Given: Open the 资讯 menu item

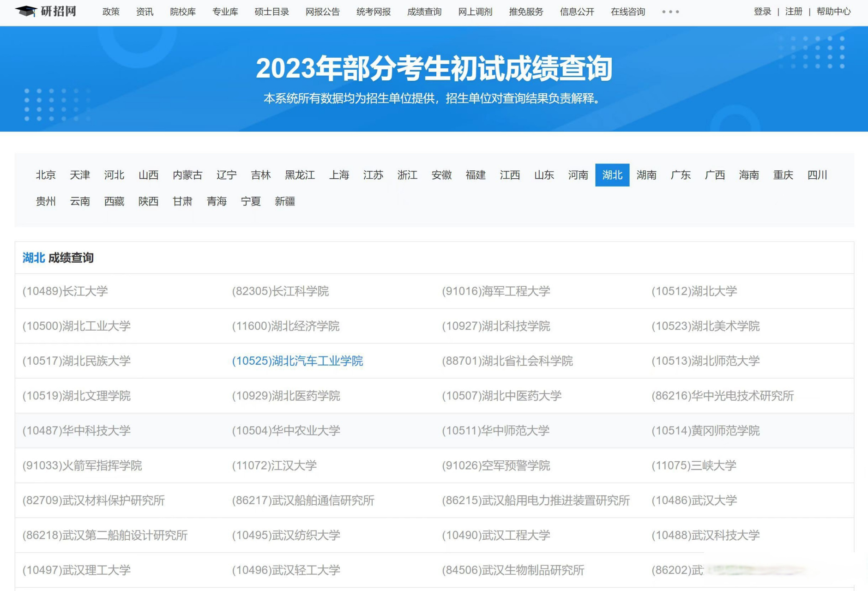Looking at the screenshot, I should click(145, 12).
